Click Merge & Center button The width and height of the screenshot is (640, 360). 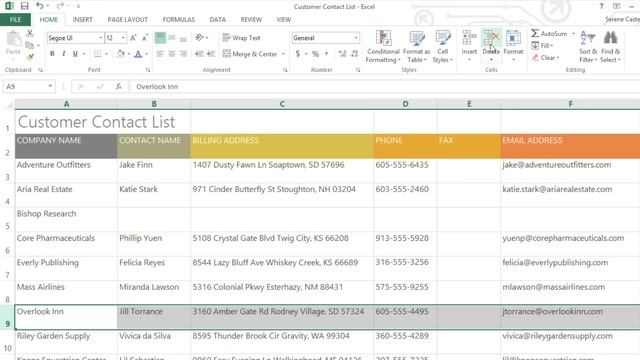[250, 54]
